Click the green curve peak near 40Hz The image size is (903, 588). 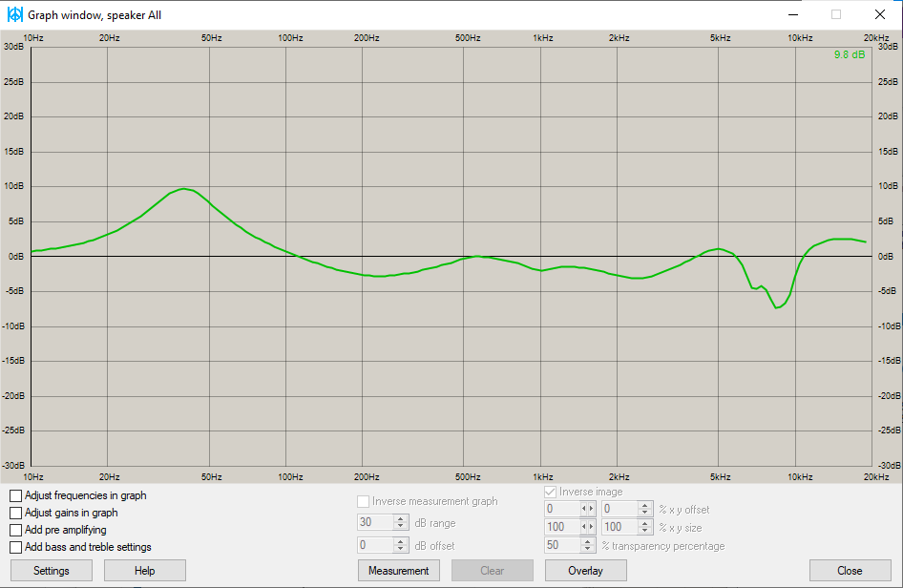[183, 189]
